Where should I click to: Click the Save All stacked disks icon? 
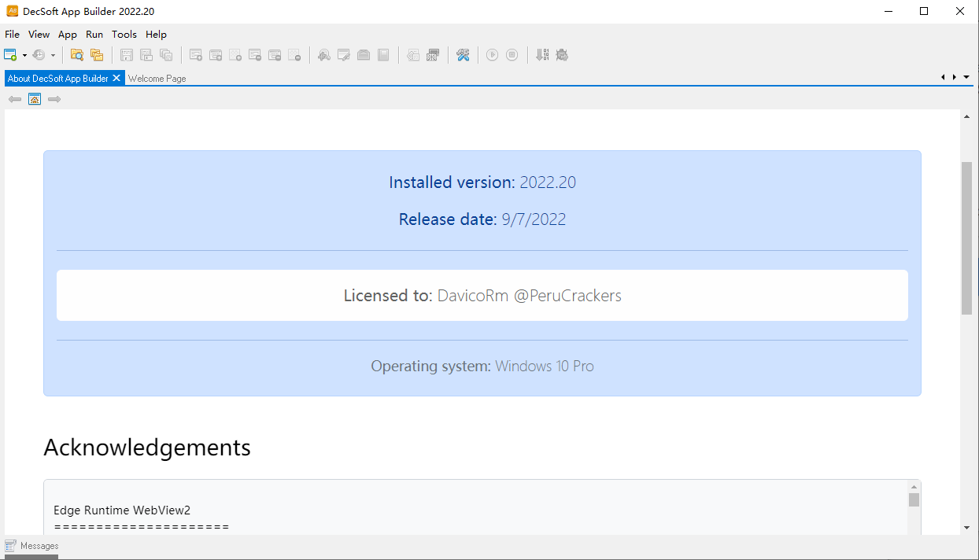166,55
